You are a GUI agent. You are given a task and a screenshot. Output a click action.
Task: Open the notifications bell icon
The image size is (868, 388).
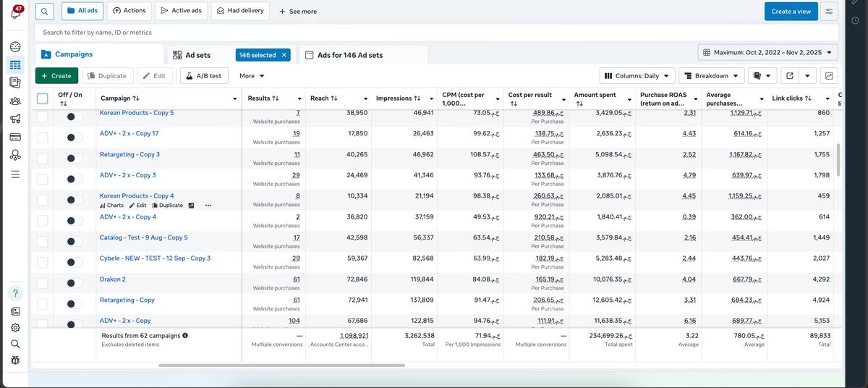click(x=16, y=13)
